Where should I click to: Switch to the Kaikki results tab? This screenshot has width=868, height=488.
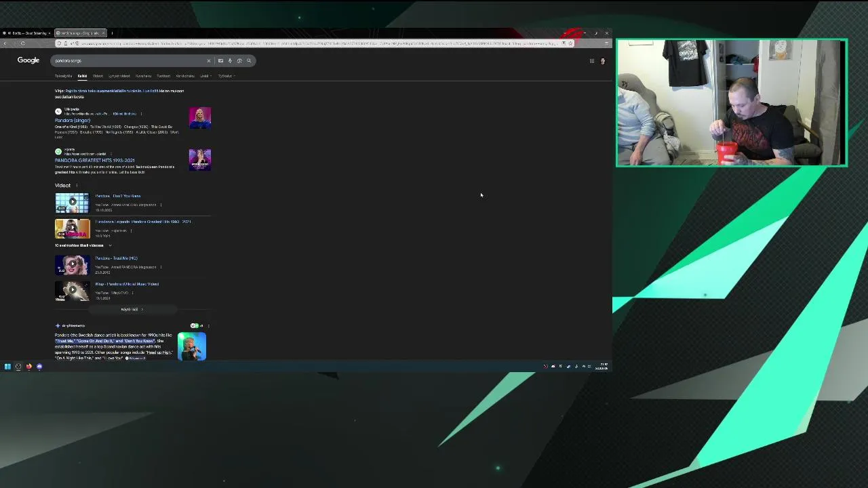click(x=82, y=76)
